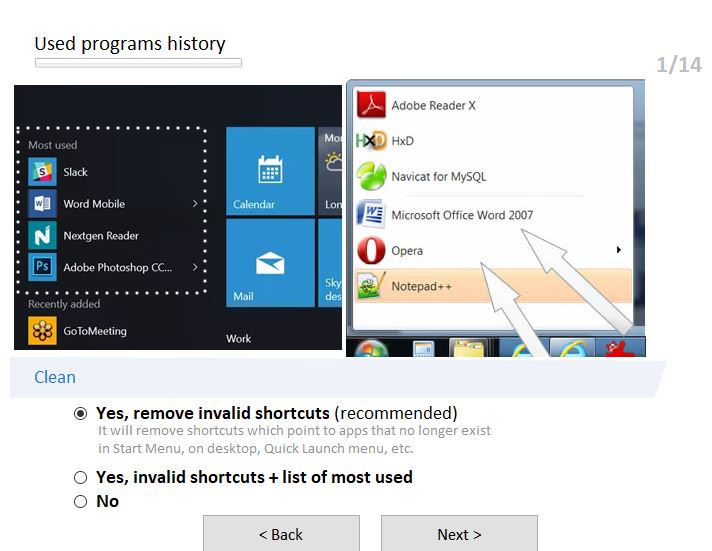The height and width of the screenshot is (551, 712).
Task: Click the calculator-like taskbar icon
Action: (x=424, y=348)
